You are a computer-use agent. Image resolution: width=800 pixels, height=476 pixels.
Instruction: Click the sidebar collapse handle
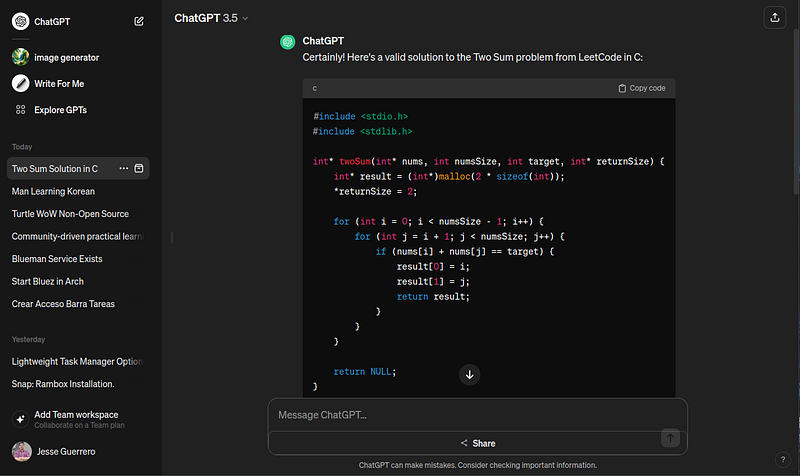point(172,237)
